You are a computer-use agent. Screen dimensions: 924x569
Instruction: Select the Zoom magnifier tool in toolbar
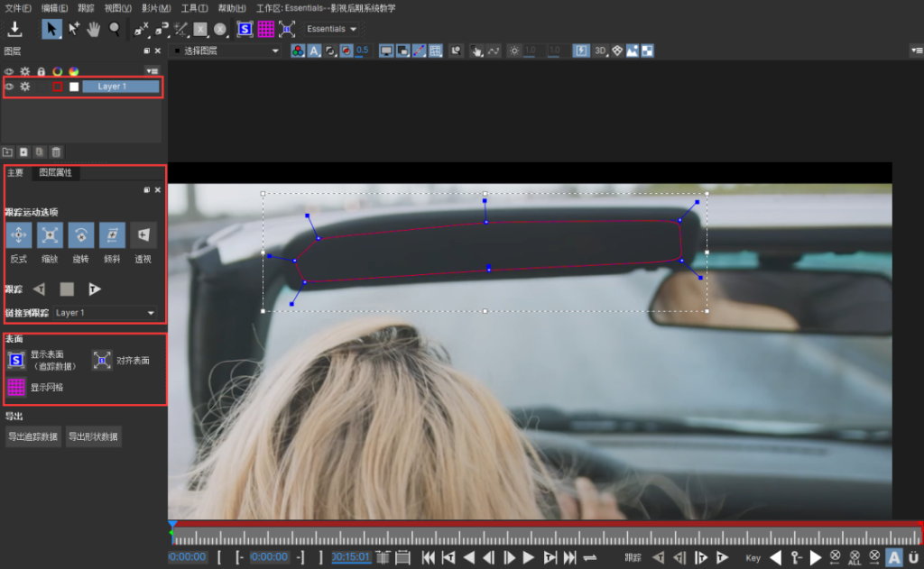114,28
